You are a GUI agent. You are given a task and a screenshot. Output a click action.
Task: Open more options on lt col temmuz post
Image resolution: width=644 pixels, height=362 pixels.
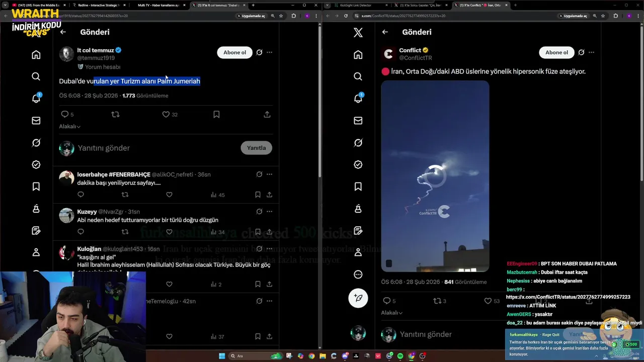point(270,52)
